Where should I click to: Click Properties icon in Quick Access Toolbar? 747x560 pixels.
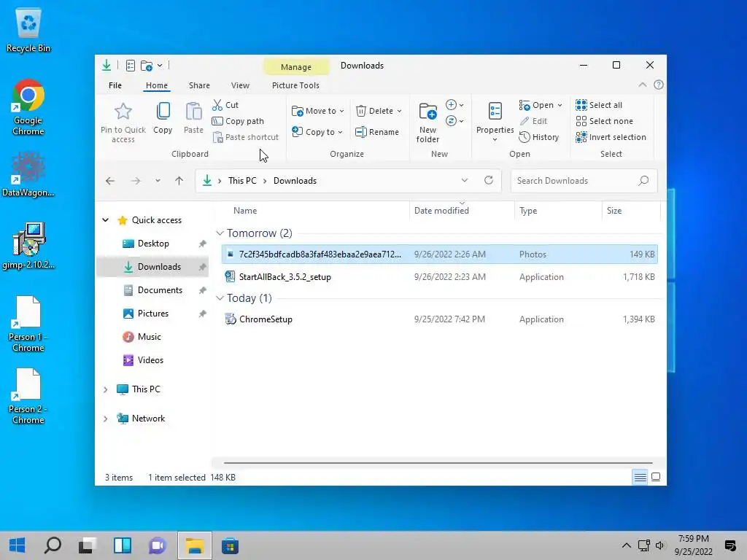(x=131, y=65)
